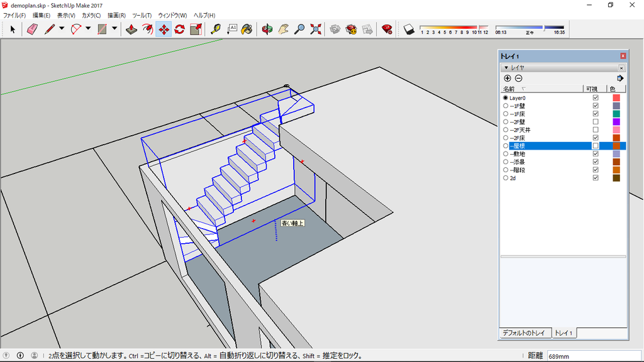This screenshot has width=644, height=362.
Task: Select the Line pencil tool
Action: coord(50,29)
